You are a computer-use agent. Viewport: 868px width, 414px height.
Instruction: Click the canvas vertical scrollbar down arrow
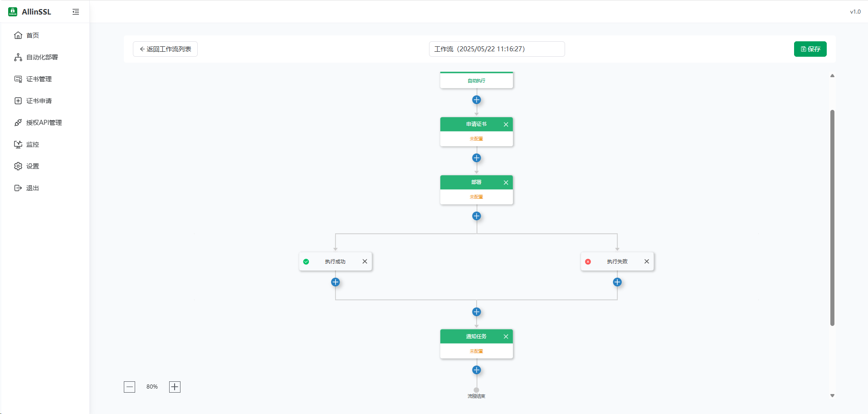832,396
